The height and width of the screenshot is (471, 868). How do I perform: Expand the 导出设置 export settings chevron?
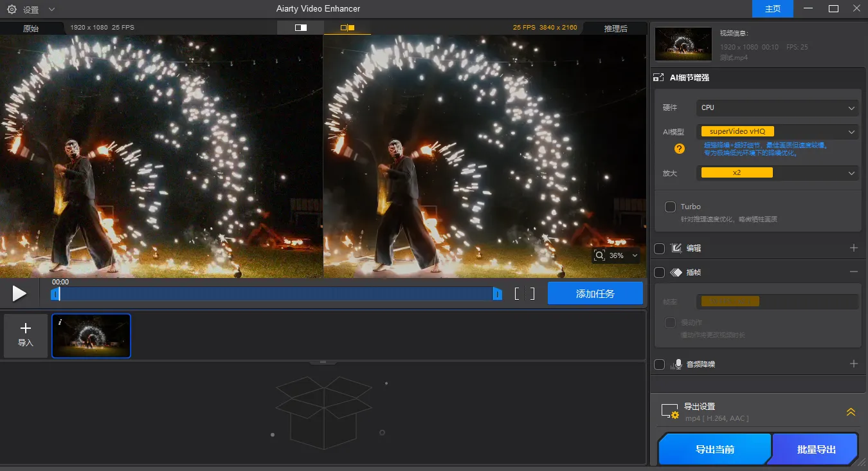851,412
